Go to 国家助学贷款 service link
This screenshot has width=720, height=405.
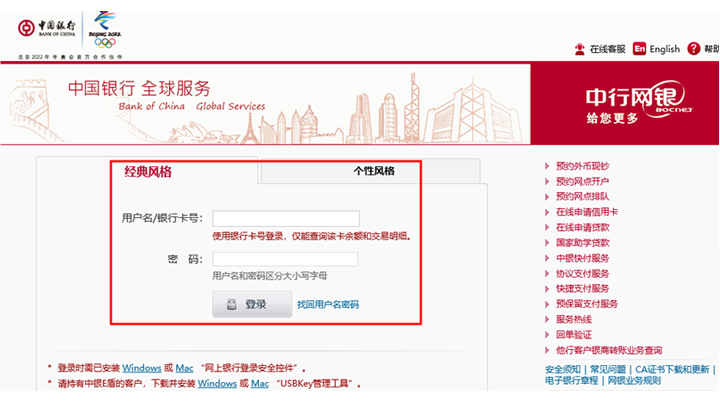[582, 243]
